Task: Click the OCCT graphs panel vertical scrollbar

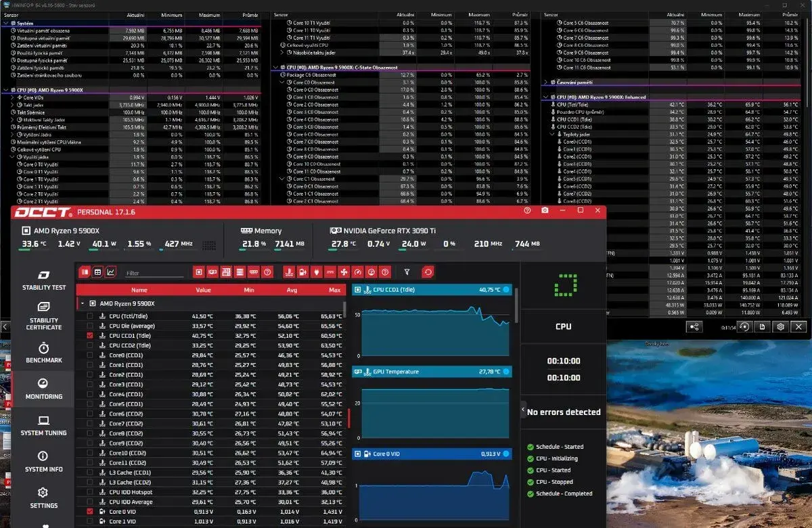Action: click(x=516, y=306)
